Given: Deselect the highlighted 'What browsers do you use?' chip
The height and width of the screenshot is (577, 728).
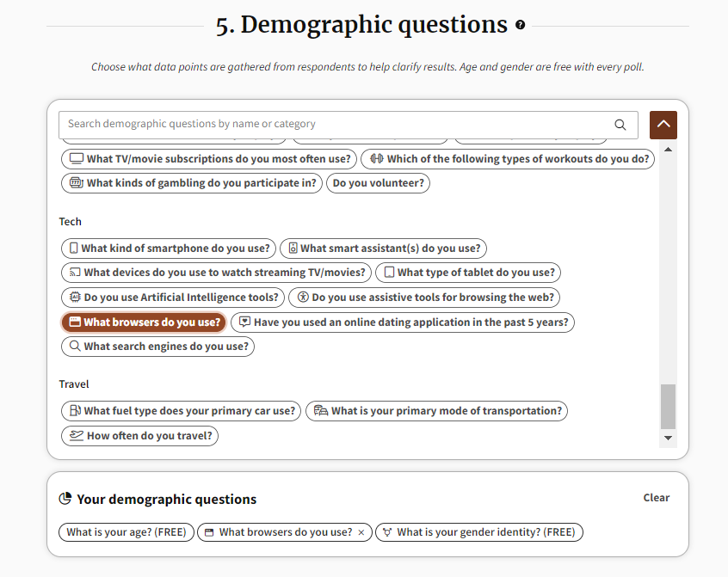Looking at the screenshot, I should click(x=144, y=322).
